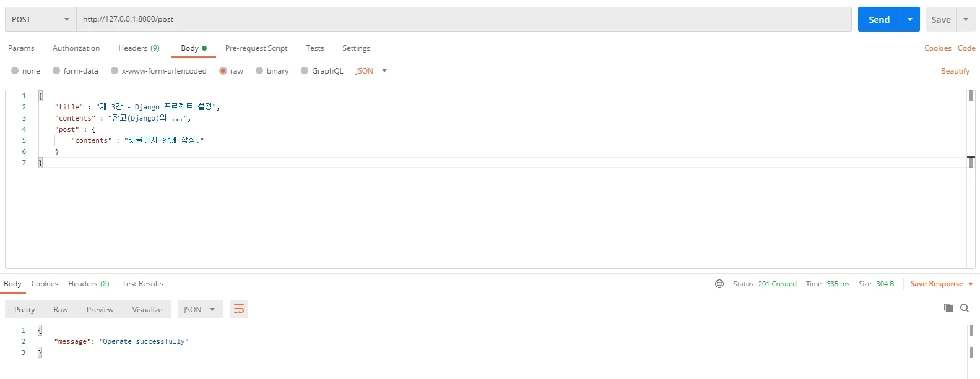Choose the form-data body option

(x=57, y=71)
